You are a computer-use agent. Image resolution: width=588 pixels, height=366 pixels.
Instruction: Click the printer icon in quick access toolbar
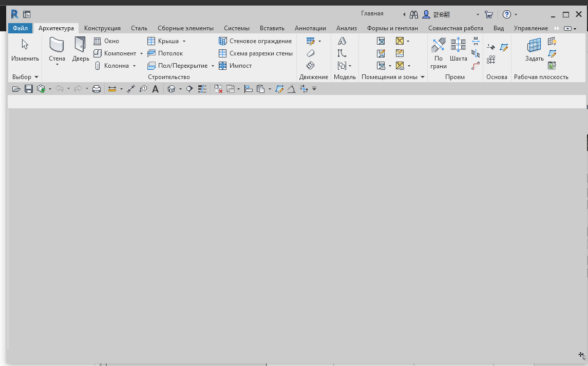[96, 89]
